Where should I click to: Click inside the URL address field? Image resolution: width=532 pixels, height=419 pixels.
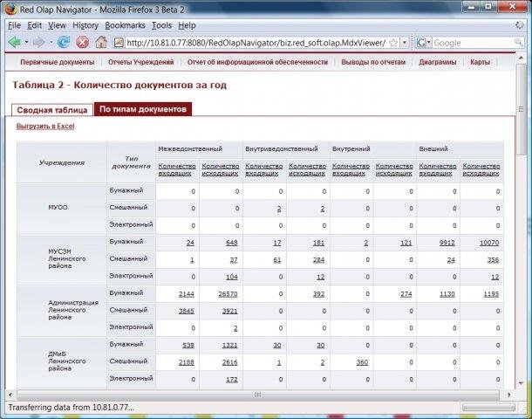[x=256, y=43]
